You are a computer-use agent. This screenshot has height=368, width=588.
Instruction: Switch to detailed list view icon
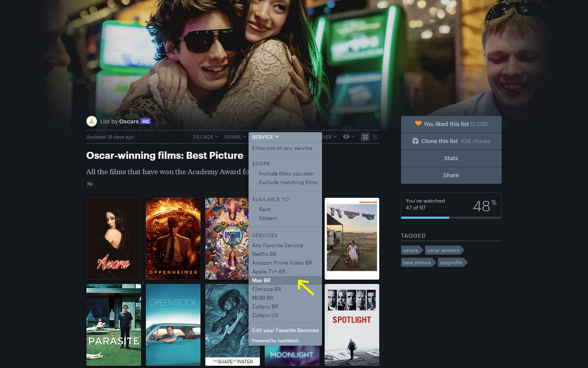coord(375,137)
